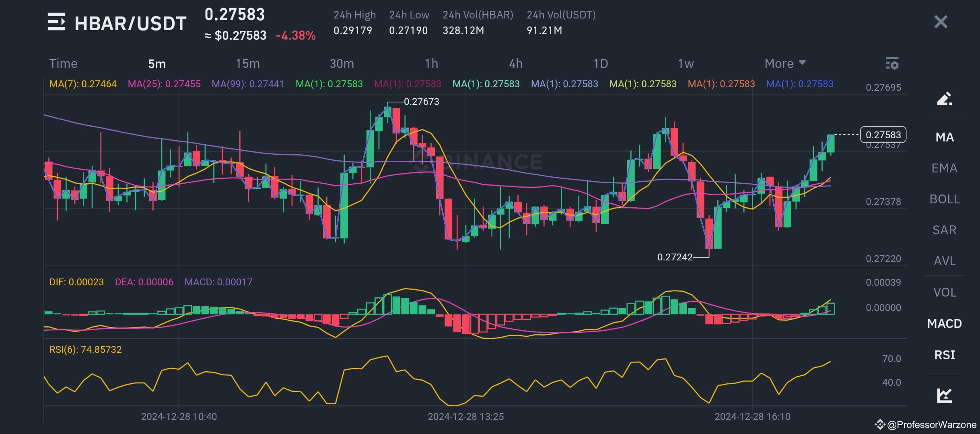Select the 1D timeframe tab

click(x=601, y=63)
